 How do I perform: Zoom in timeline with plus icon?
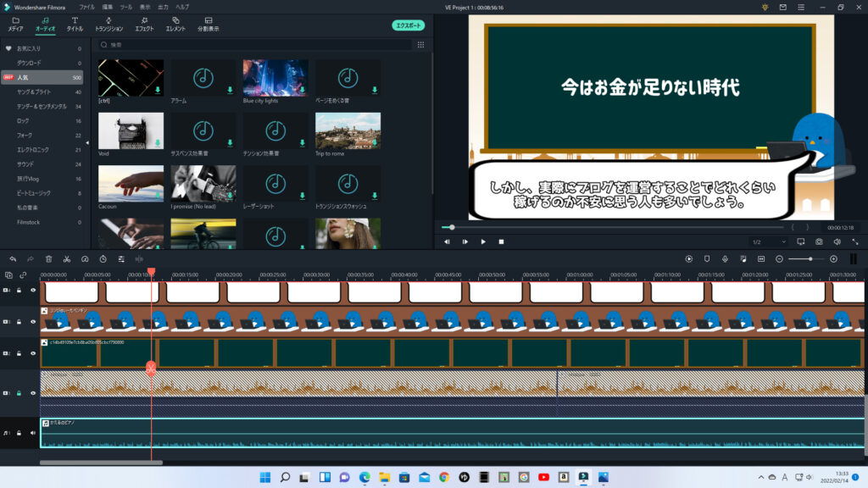click(834, 259)
